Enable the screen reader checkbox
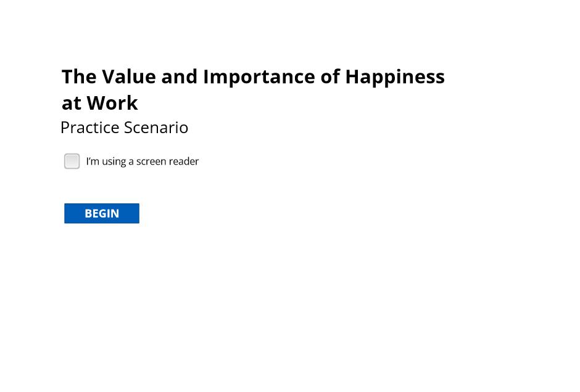Screen dimensions: 580x392 (72, 161)
